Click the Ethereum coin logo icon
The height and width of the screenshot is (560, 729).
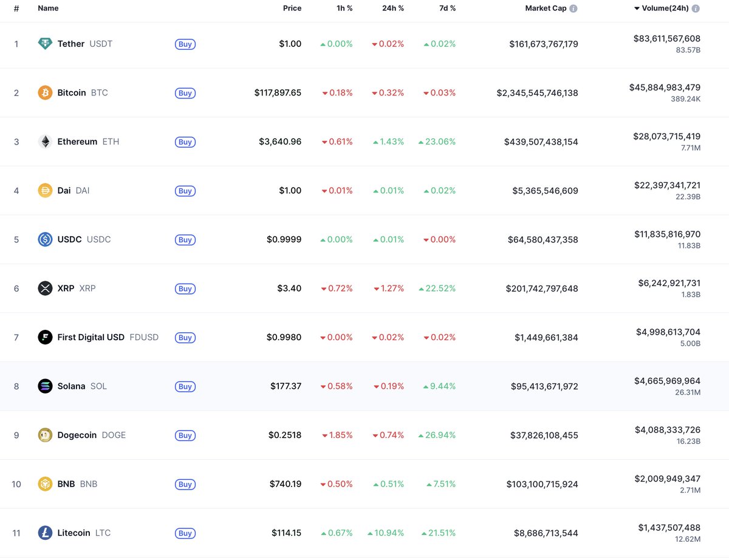point(45,142)
